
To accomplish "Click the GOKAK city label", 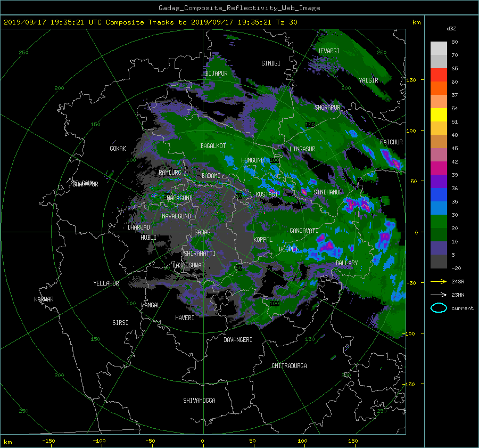I will 118,149.
